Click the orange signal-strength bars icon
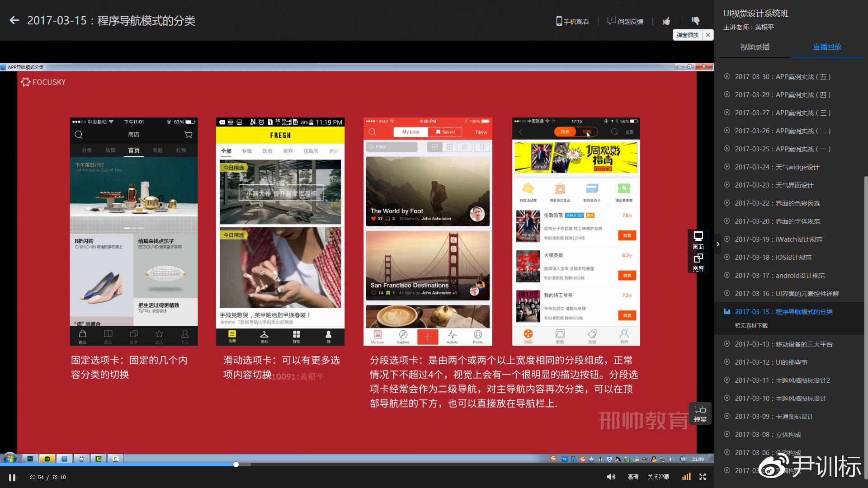The image size is (868, 488). 686,477
